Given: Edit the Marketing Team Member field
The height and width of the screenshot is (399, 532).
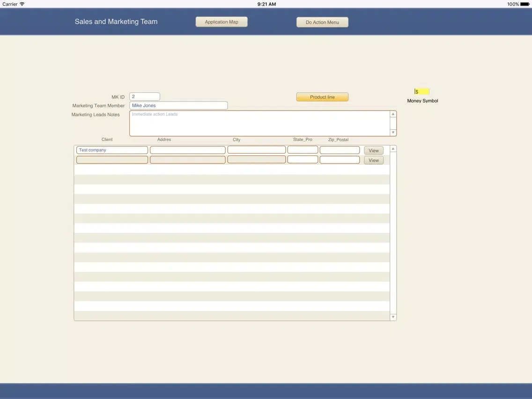Looking at the screenshot, I should point(178,105).
